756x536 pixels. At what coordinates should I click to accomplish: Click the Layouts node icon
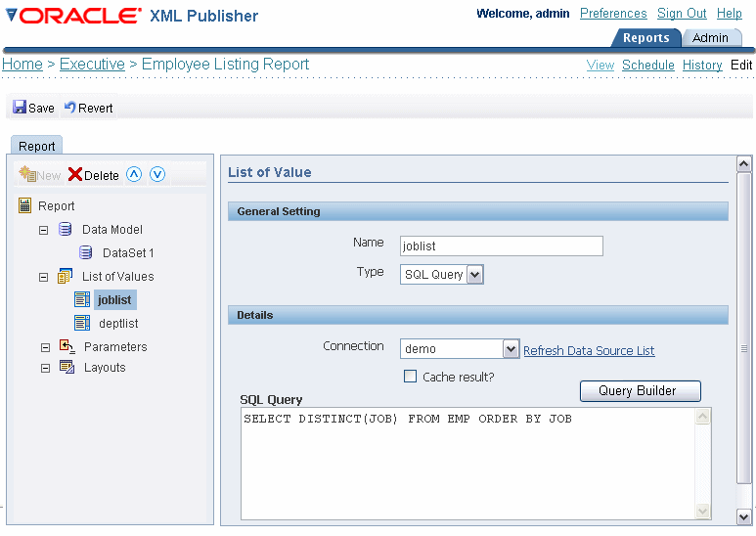click(67, 367)
